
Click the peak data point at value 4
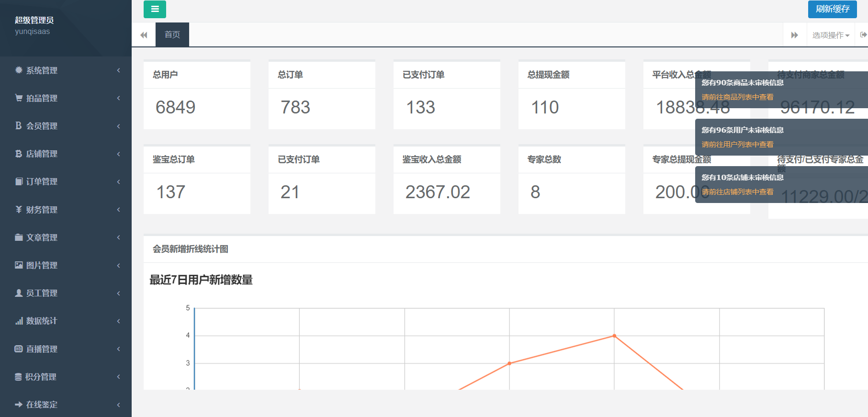click(x=614, y=336)
